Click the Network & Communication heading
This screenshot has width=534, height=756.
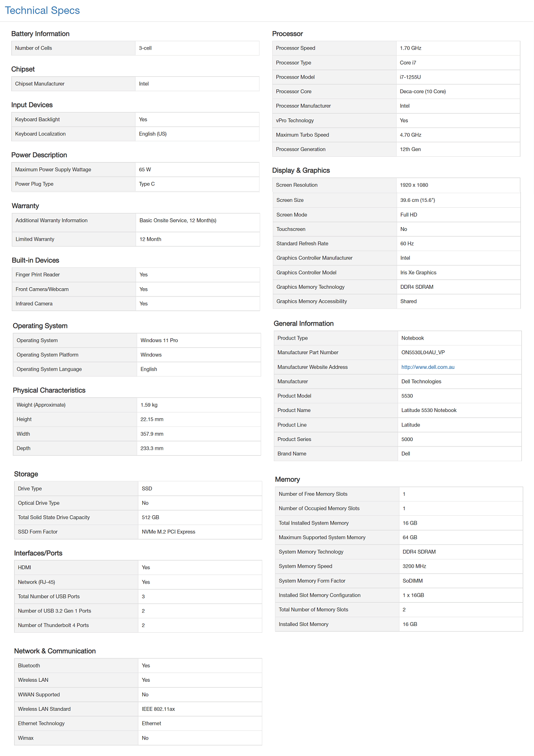coord(55,651)
